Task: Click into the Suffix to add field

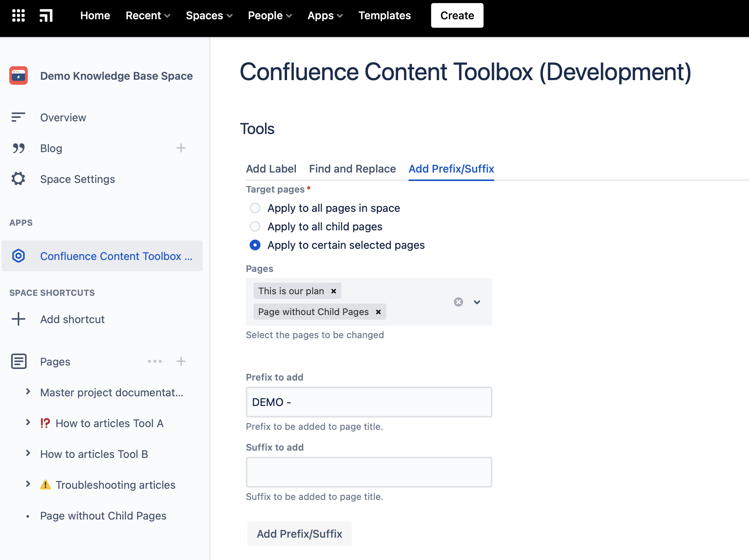Action: click(369, 472)
